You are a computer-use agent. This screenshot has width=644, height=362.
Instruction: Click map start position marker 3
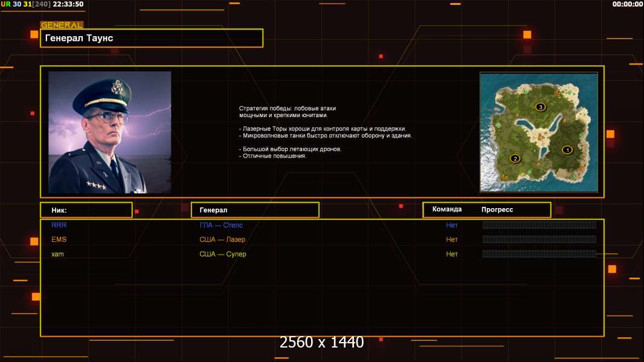(x=541, y=107)
